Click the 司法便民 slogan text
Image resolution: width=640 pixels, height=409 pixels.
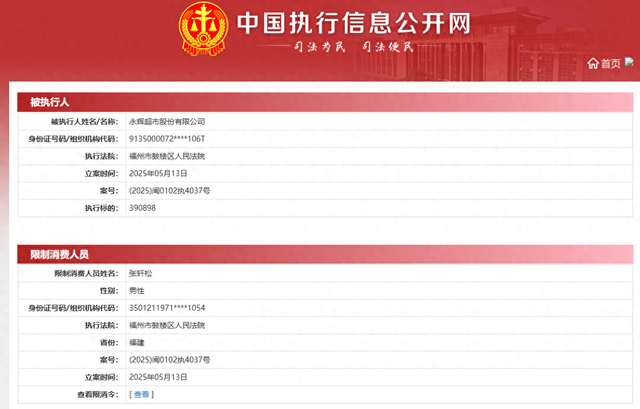pyautogui.click(x=388, y=47)
